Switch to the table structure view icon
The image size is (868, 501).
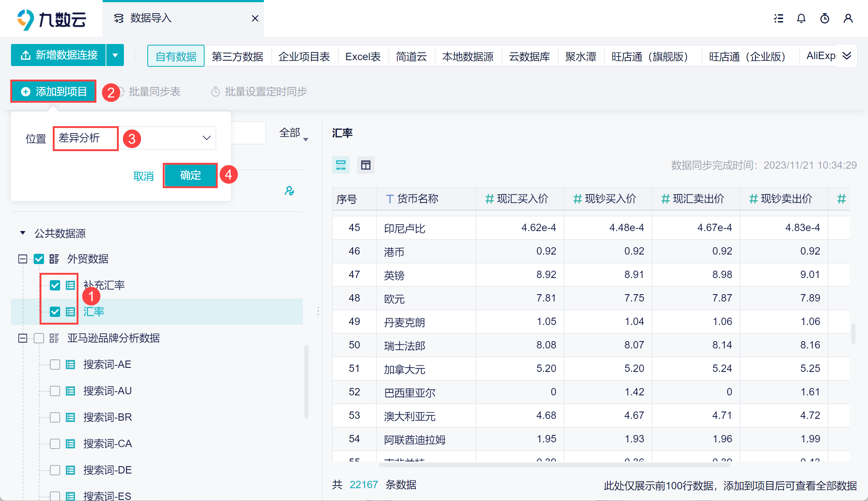click(366, 165)
